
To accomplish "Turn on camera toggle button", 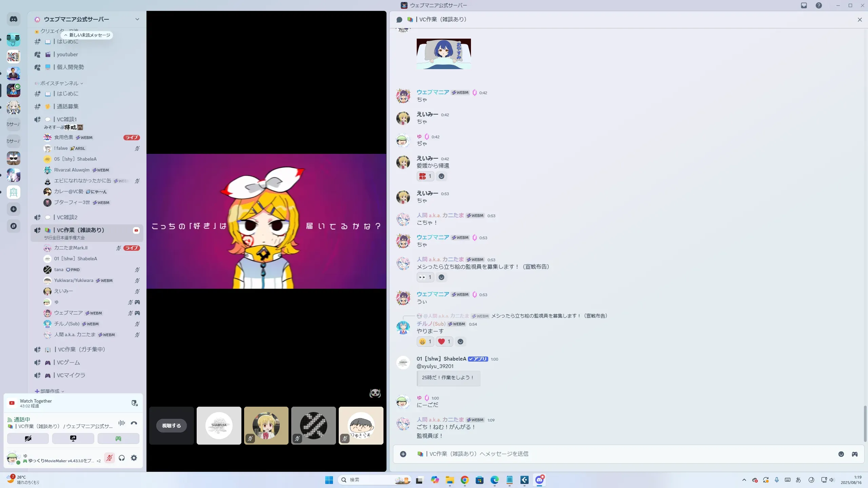I will (x=28, y=439).
